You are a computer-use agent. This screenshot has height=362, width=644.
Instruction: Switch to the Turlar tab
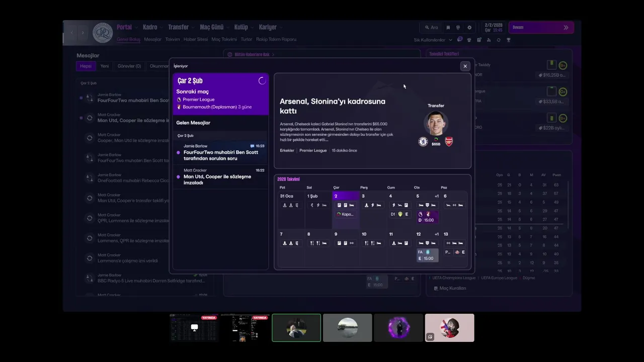coord(247,39)
